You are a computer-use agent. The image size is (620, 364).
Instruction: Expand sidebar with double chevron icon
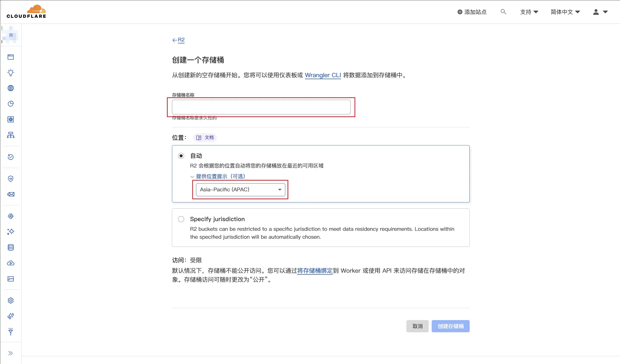coord(10,353)
